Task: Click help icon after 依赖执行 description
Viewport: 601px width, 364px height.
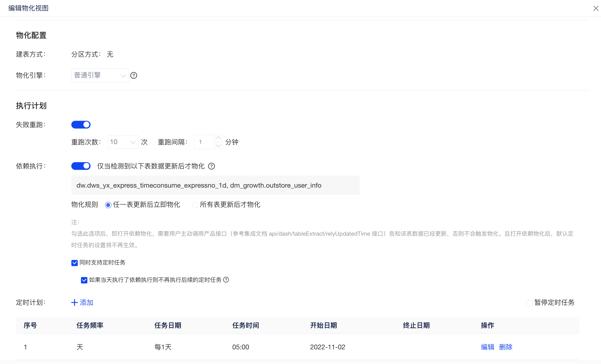Action: pyautogui.click(x=212, y=166)
